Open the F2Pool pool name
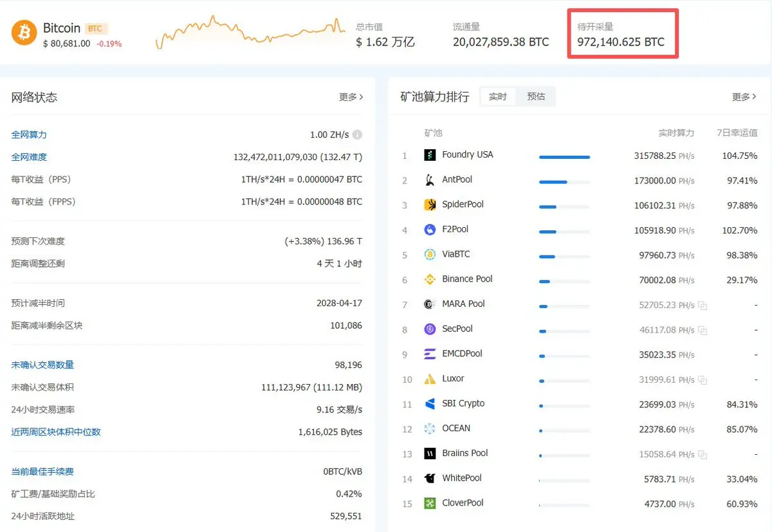 coord(455,229)
